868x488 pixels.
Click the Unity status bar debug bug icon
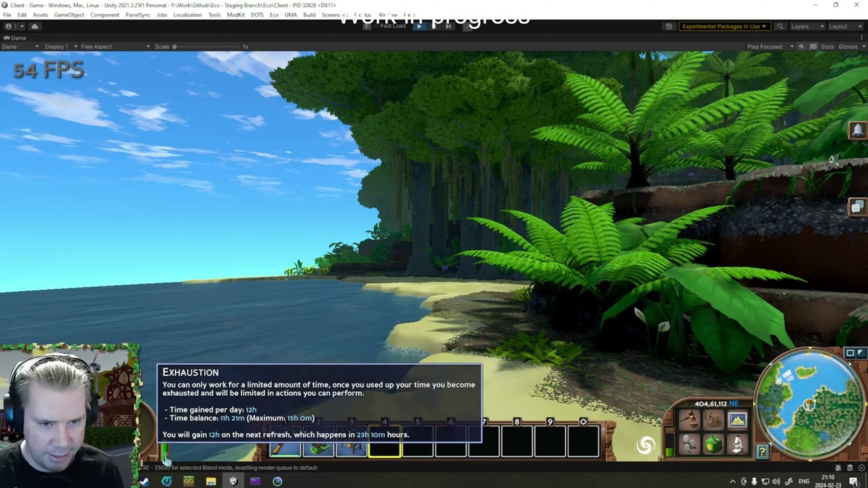pyautogui.click(x=838, y=468)
